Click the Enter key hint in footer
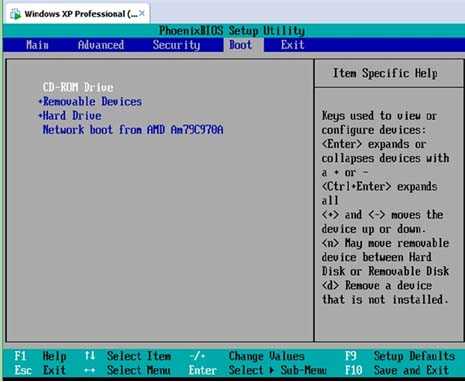The height and width of the screenshot is (382, 465). pyautogui.click(x=203, y=370)
